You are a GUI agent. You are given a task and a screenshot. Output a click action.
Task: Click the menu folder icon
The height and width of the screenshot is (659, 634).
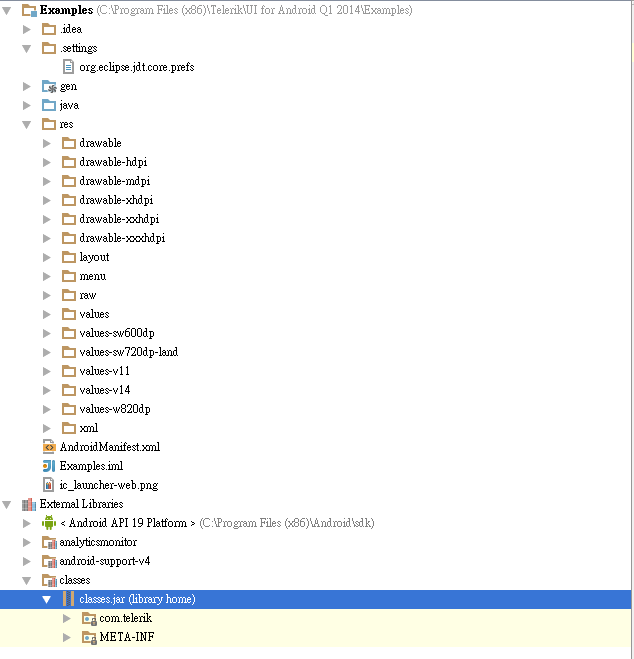(x=68, y=276)
